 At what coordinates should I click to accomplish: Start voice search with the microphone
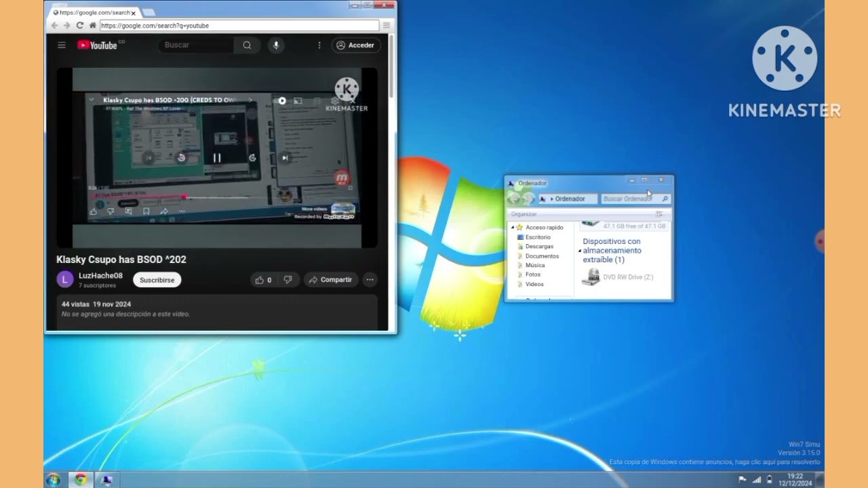pos(276,45)
